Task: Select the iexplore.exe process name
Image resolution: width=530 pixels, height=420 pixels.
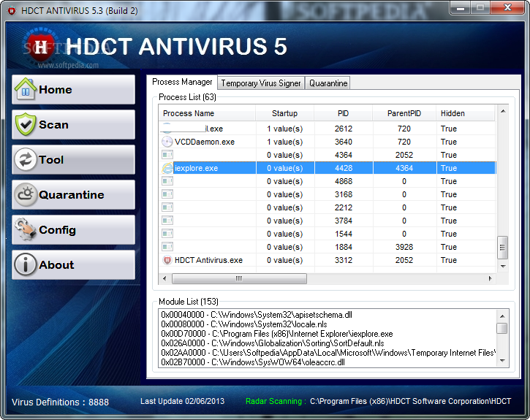Action: click(x=197, y=168)
